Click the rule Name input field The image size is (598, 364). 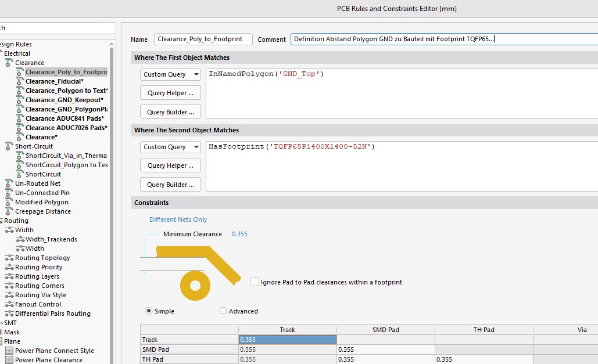(x=203, y=39)
